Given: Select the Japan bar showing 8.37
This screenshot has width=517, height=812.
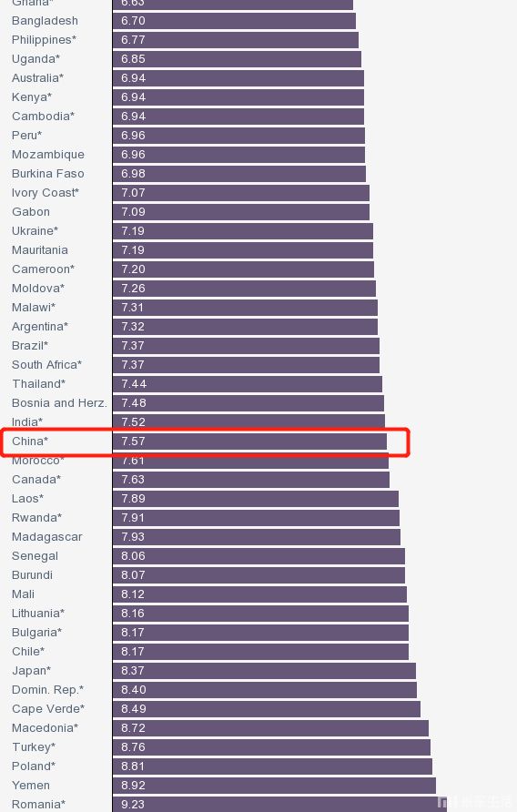Looking at the screenshot, I should pos(264,671).
